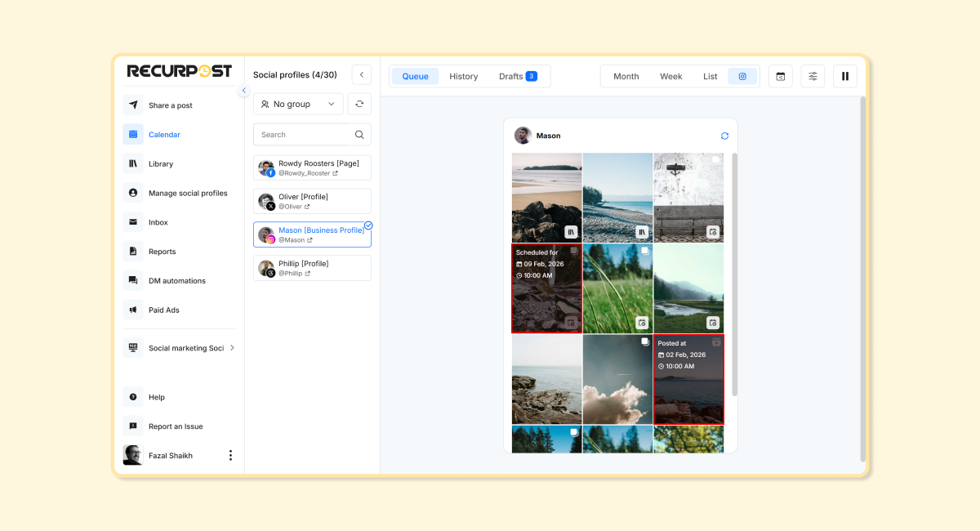Open the Library section
Viewport: 980px width, 531px height.
pos(162,163)
